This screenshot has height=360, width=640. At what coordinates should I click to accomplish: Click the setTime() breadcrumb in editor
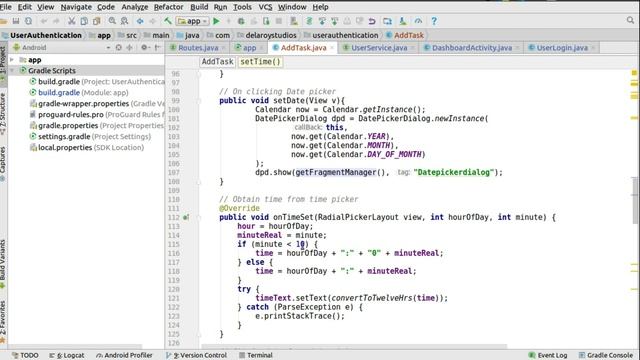260,62
